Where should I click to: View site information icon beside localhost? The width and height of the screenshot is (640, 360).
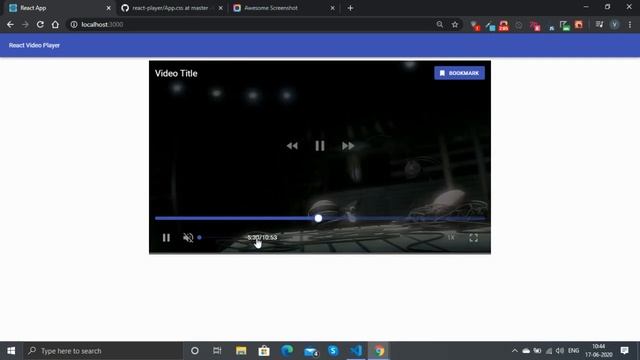pyautogui.click(x=74, y=24)
